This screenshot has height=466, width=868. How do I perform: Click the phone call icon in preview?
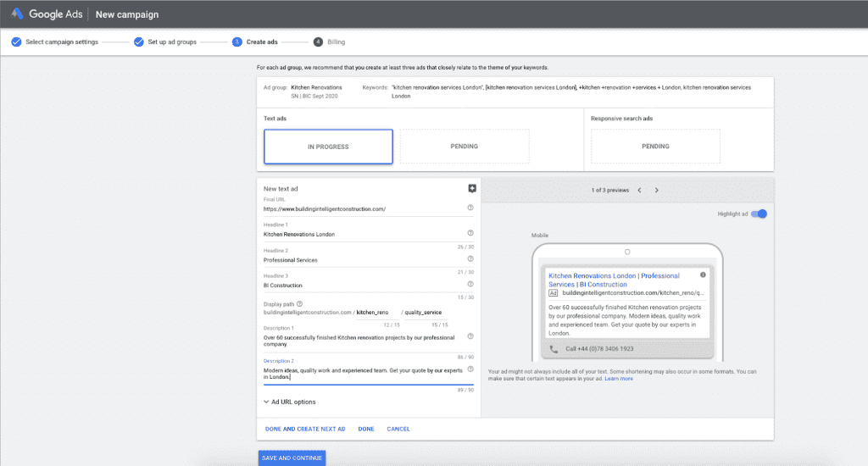pos(554,349)
